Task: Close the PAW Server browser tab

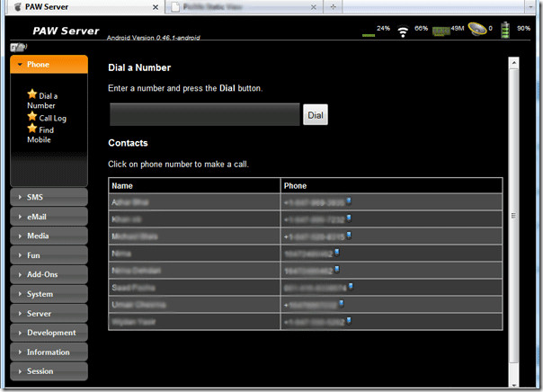Action: pos(156,7)
